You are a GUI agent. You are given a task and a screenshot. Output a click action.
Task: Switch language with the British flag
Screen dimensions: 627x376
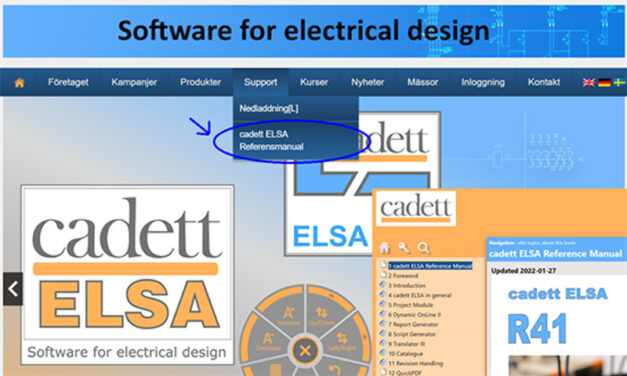[x=589, y=82]
